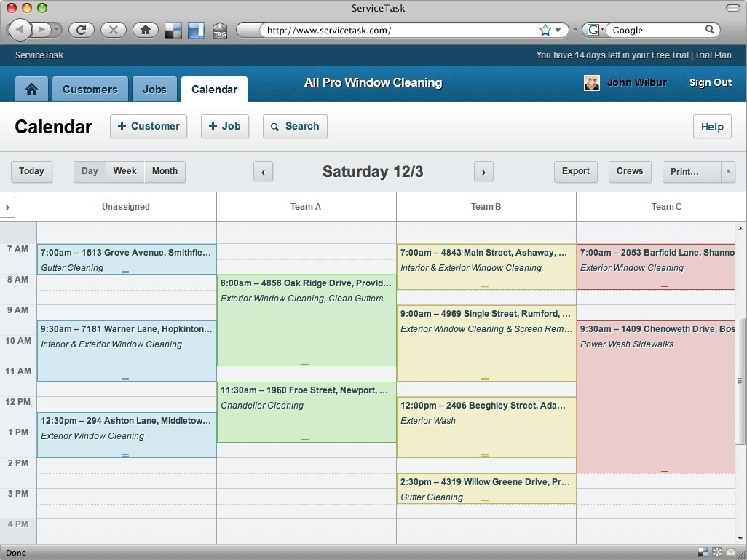Switch calendar to Month view
This screenshot has width=747, height=560.
click(x=165, y=171)
